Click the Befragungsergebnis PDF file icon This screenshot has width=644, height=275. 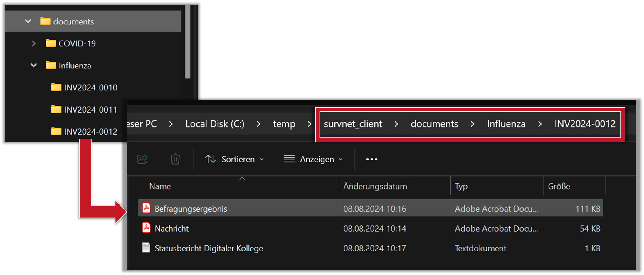(146, 208)
